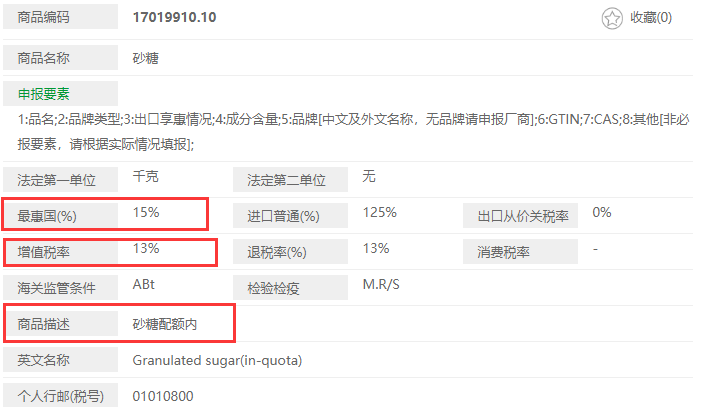
Task: Click the 商品描述 text 砂糖配额内
Action: (166, 323)
